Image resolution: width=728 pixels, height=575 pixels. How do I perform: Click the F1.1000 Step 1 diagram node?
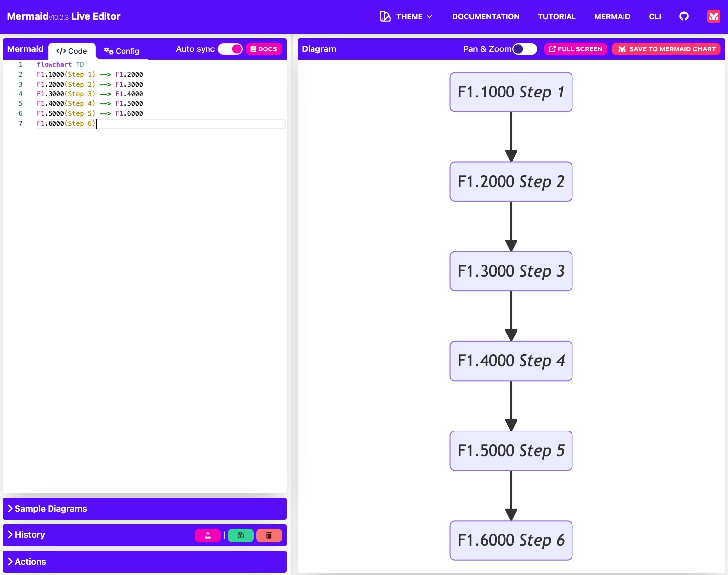tap(511, 92)
